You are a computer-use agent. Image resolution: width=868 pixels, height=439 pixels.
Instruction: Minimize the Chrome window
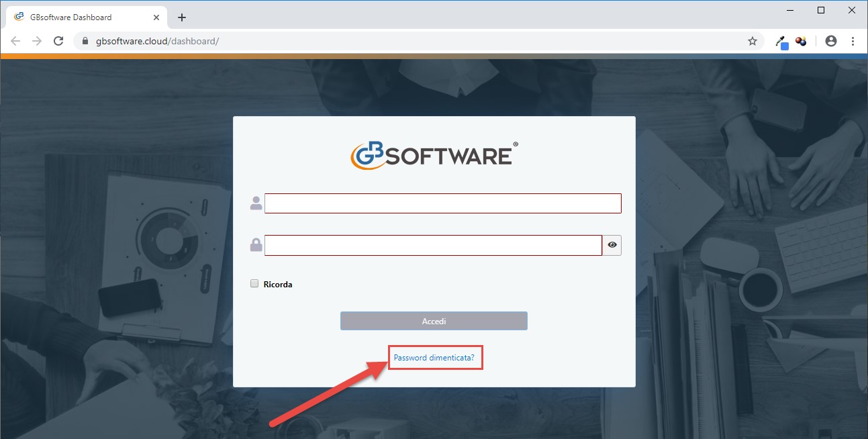[x=789, y=10]
